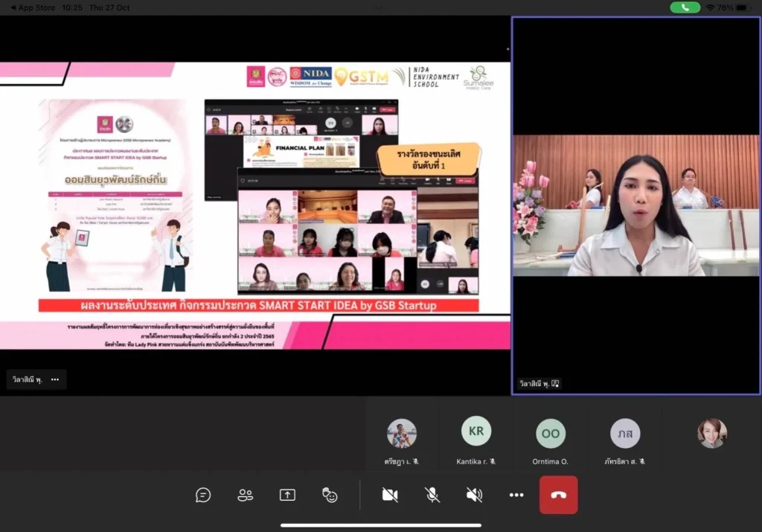Image resolution: width=762 pixels, height=532 pixels.
Task: Open the More options ellipsis menu
Action: click(516, 495)
